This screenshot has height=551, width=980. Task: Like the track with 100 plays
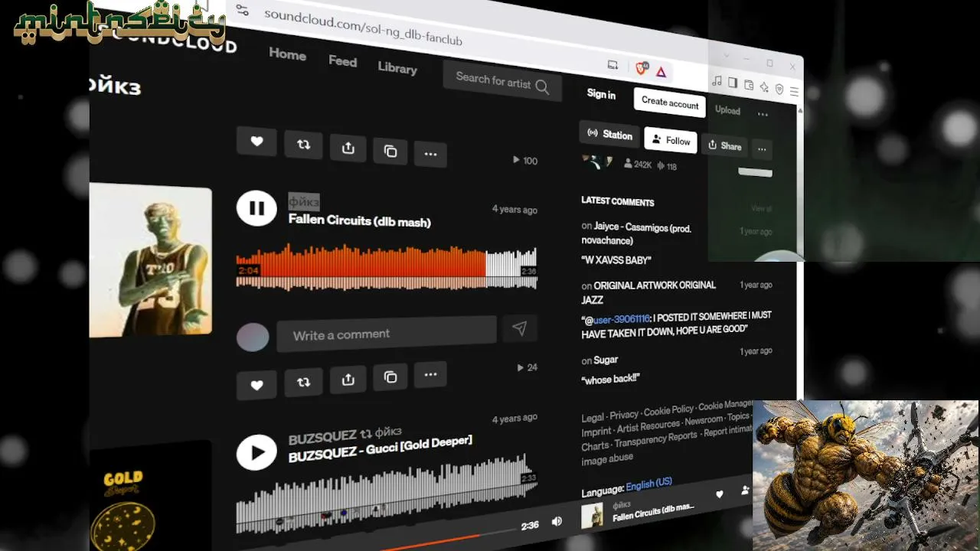pos(256,142)
